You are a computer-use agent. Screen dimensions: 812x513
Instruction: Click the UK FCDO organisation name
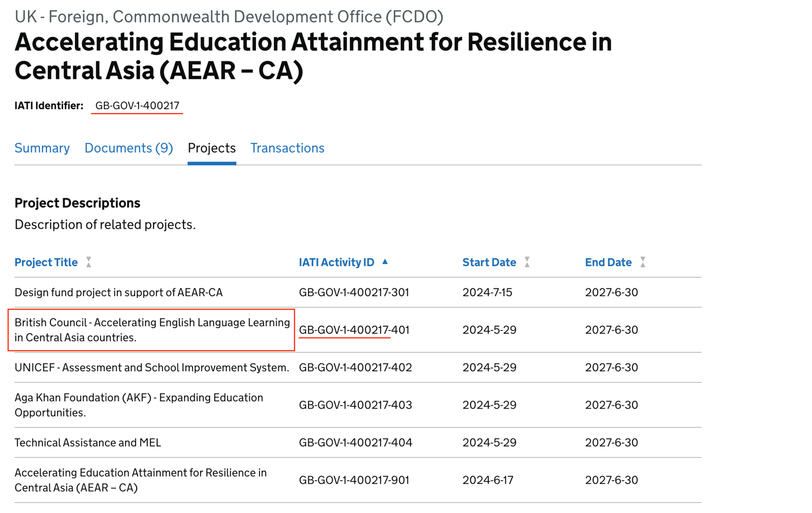click(x=229, y=16)
